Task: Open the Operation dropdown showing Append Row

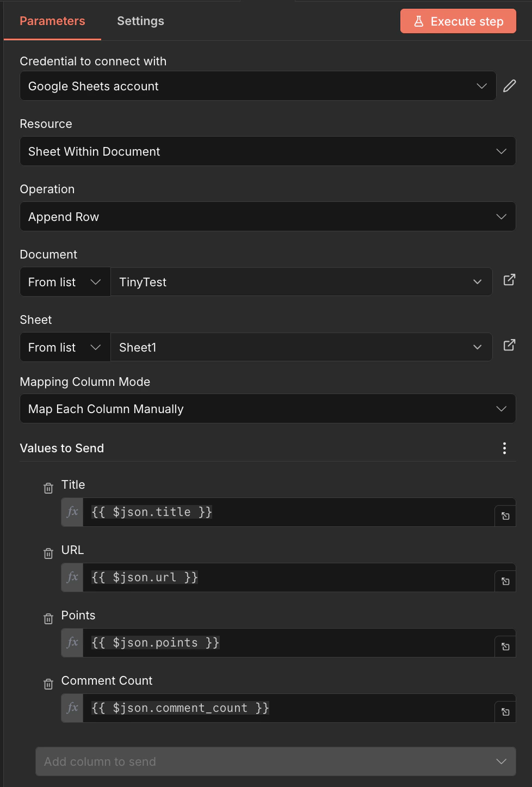Action: click(268, 217)
